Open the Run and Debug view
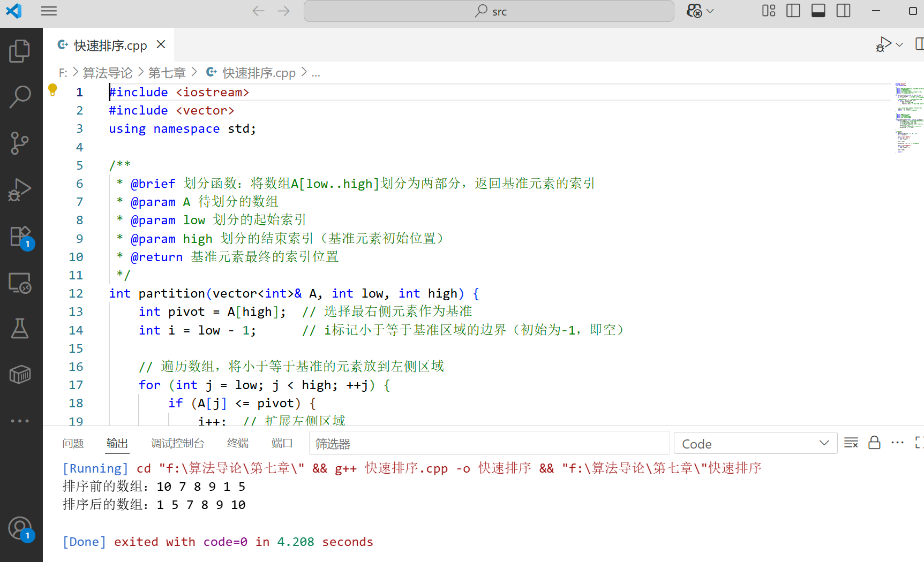The height and width of the screenshot is (562, 924). tap(20, 189)
